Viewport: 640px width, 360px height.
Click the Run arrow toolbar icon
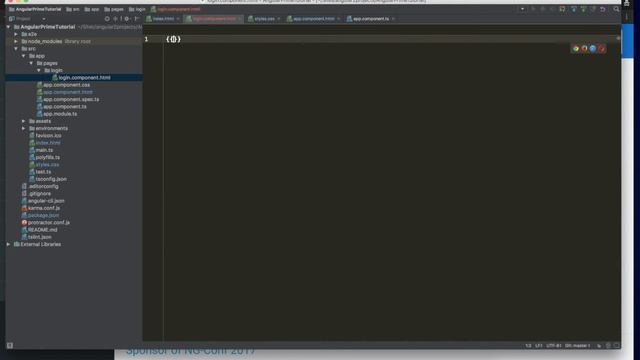pos(533,9)
